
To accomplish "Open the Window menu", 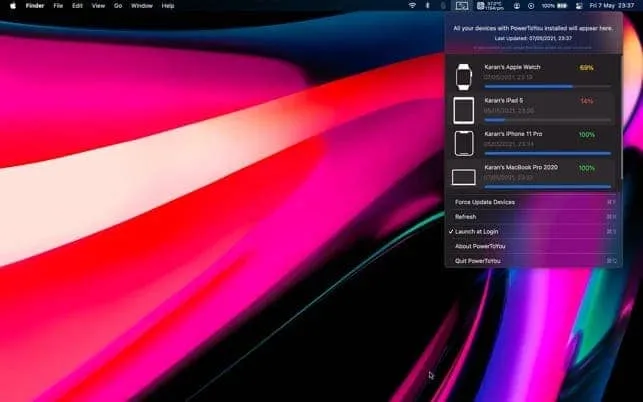I will [x=142, y=5].
